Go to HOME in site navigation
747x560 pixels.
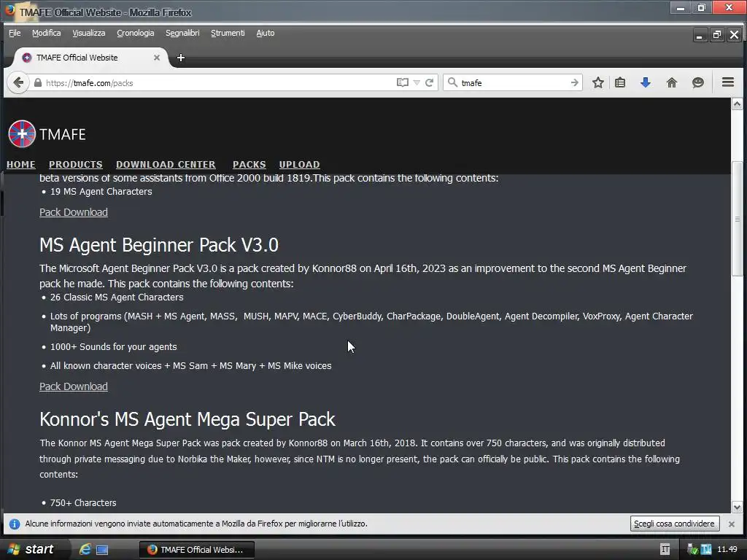point(21,164)
